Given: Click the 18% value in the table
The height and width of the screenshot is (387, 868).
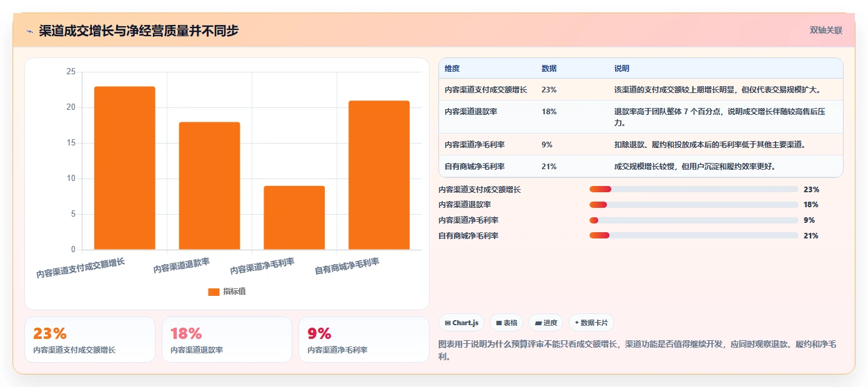Looking at the screenshot, I should pos(550,112).
